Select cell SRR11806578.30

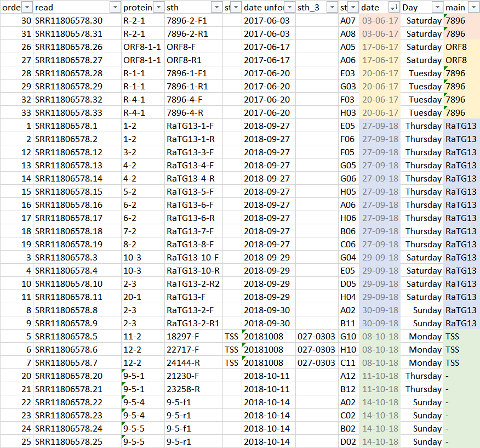point(77,20)
